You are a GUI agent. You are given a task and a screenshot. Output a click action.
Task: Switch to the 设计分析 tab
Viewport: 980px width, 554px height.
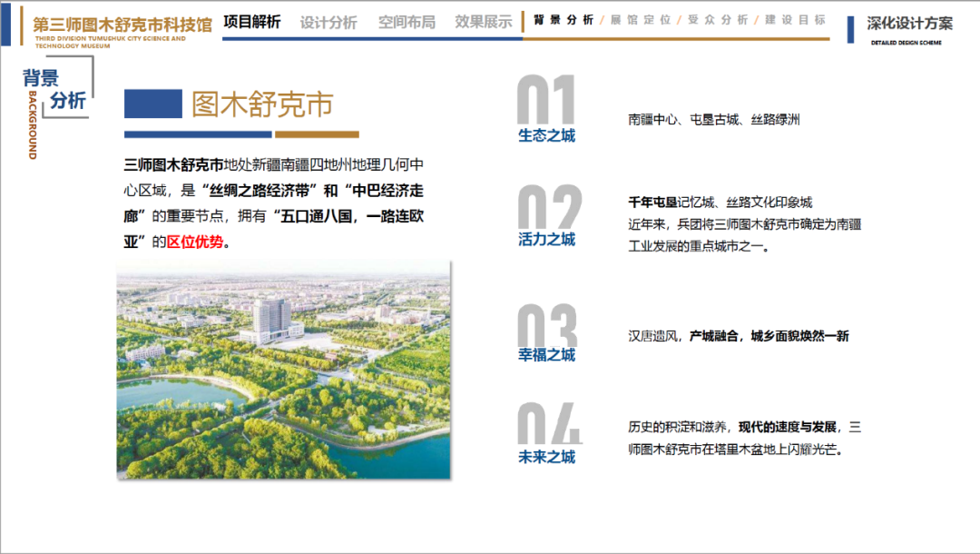(328, 23)
